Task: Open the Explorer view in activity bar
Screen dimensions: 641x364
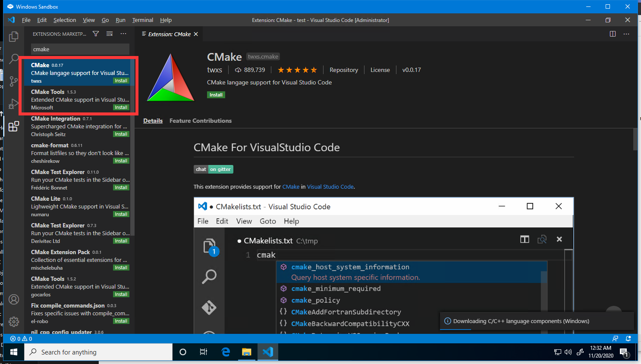Action: coord(14,37)
